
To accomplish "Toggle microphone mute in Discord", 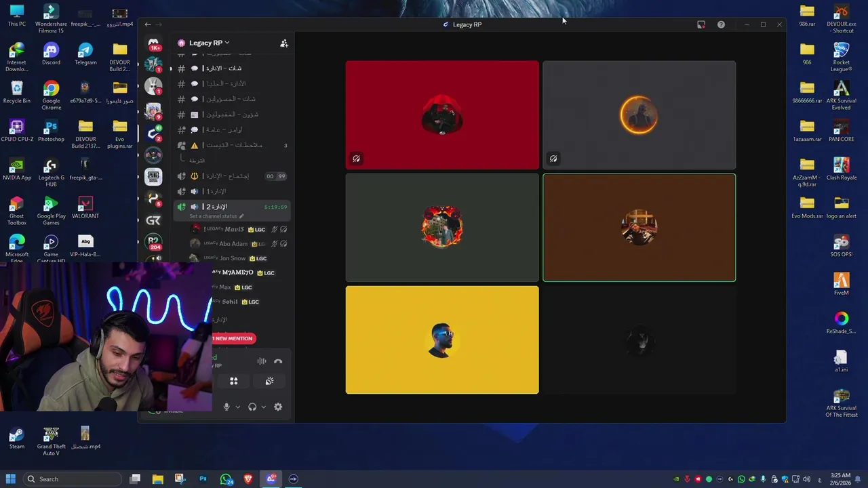I will pos(226,407).
